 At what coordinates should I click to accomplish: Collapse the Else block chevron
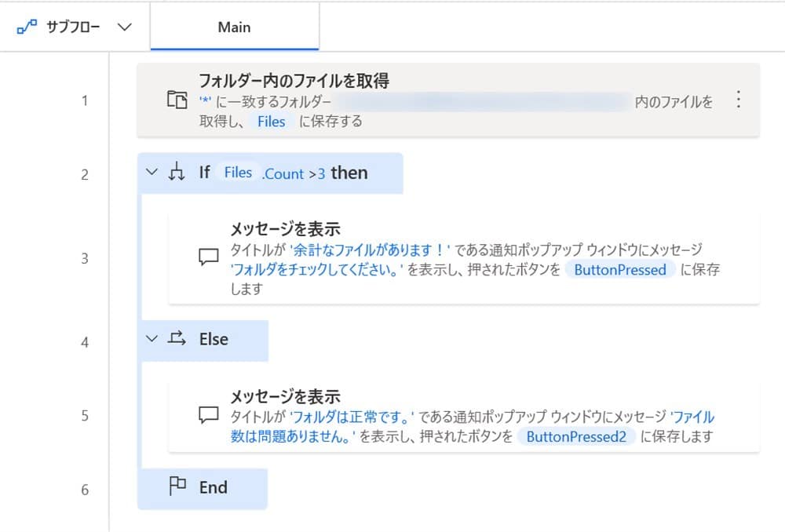coord(152,339)
